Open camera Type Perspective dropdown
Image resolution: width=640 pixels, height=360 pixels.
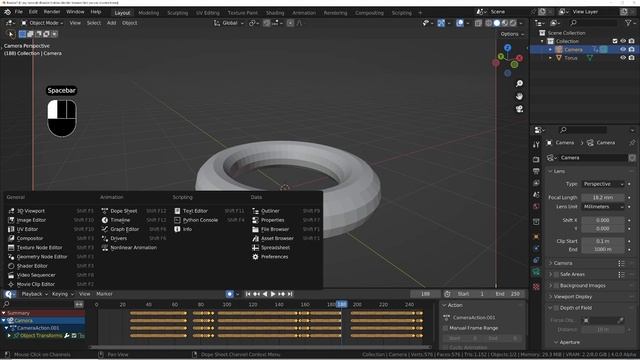tap(603, 184)
